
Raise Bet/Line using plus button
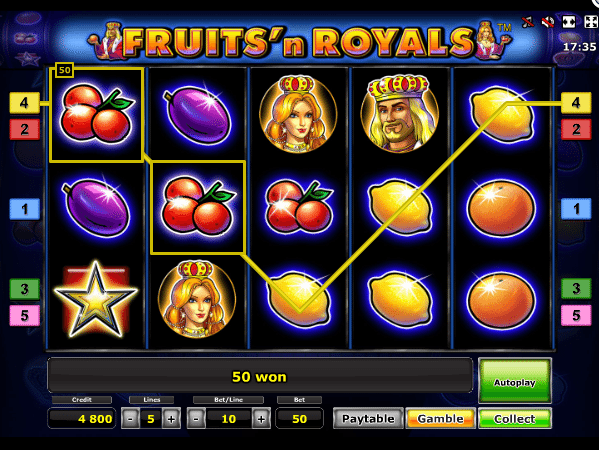[261, 419]
